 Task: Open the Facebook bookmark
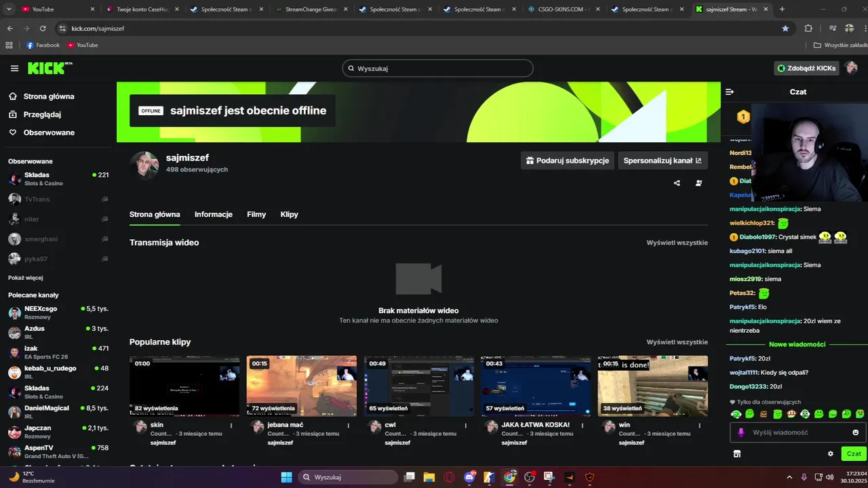[x=43, y=45]
